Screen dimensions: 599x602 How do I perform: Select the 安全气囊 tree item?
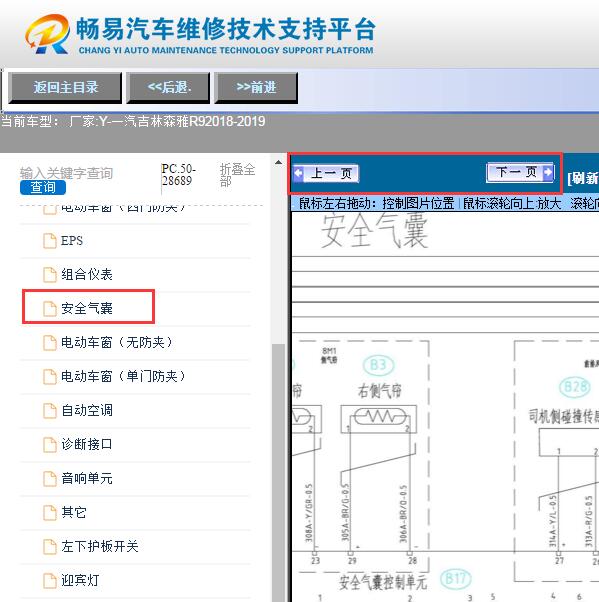[87, 308]
